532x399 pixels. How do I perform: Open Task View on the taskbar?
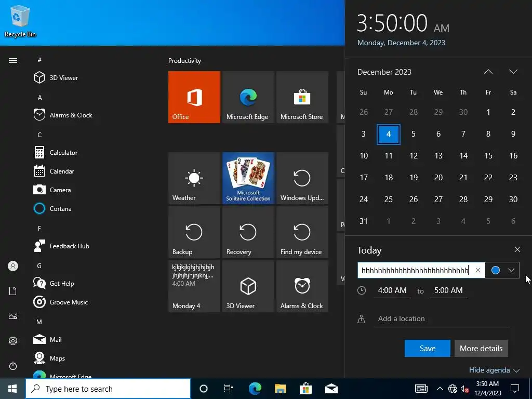[229, 389]
